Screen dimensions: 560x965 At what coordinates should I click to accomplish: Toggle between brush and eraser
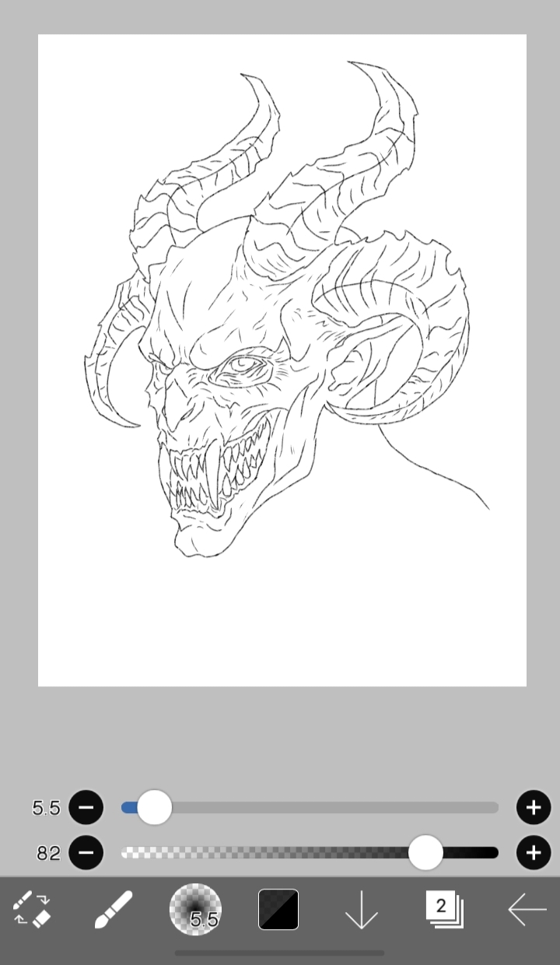click(x=32, y=909)
